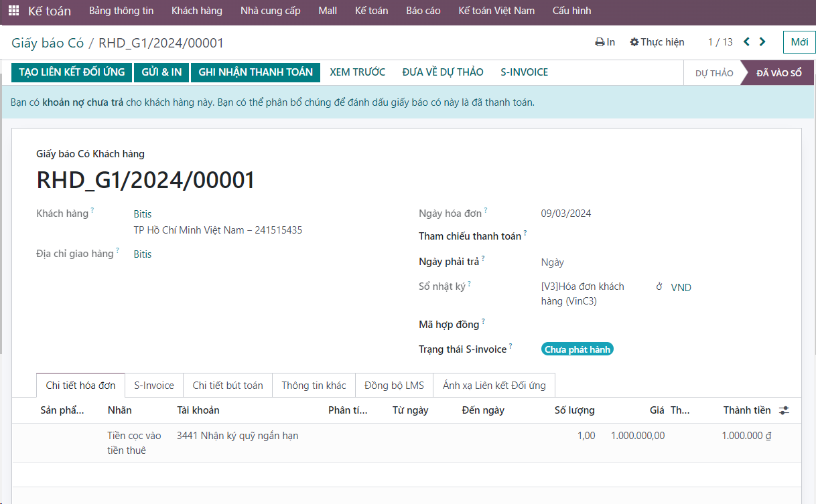Click journal [V3]Hóa đơn khách hàng value
The height and width of the screenshot is (504, 816).
583,294
